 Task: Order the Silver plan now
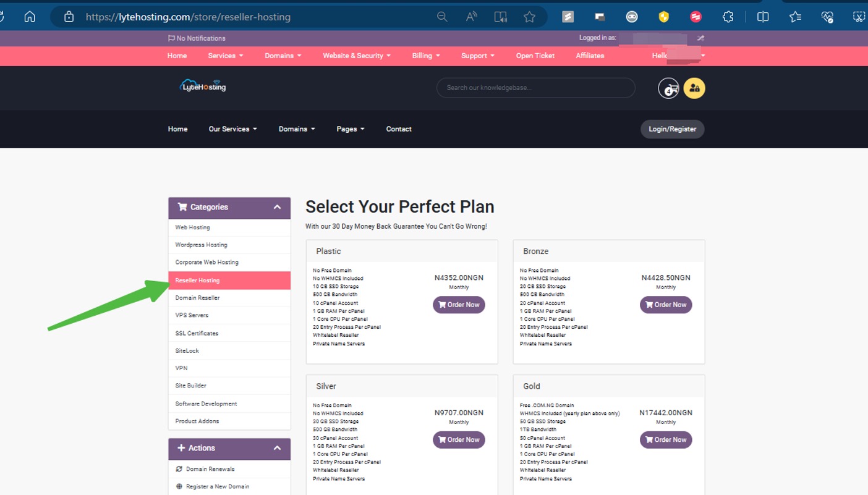pyautogui.click(x=459, y=440)
